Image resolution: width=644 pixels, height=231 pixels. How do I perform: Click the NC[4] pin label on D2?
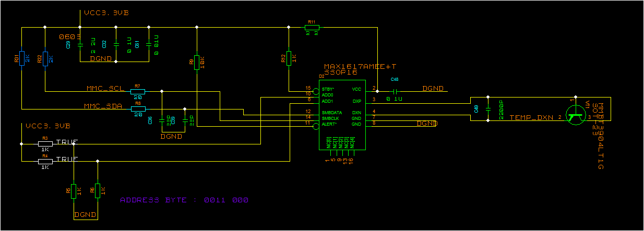point(353,142)
